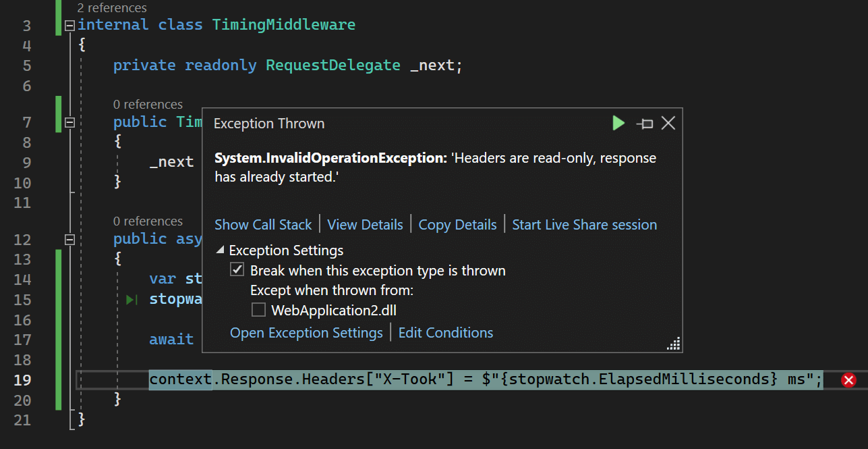Collapse the TimingMiddleware class with its minus box
868x449 pixels.
(x=69, y=24)
